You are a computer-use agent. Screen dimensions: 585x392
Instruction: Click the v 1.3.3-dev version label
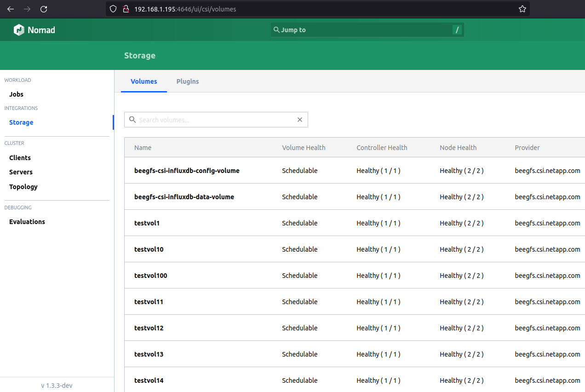click(x=57, y=386)
